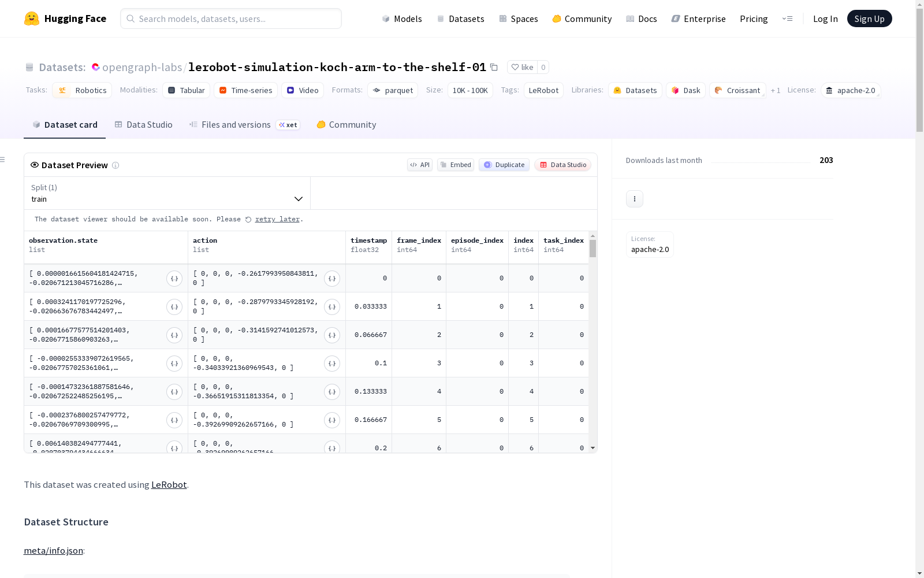
Task: Expand observation.state cell for timestamp 0.033333 row
Action: coord(174,307)
